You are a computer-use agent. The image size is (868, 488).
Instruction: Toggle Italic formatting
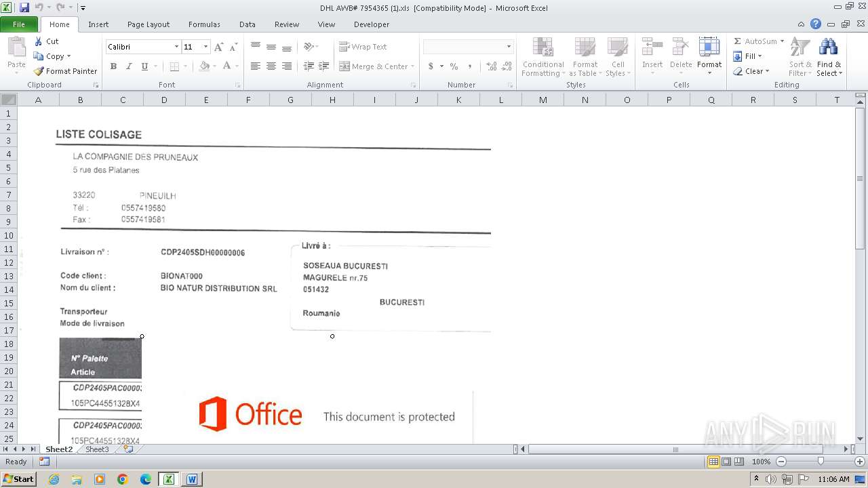tap(129, 66)
